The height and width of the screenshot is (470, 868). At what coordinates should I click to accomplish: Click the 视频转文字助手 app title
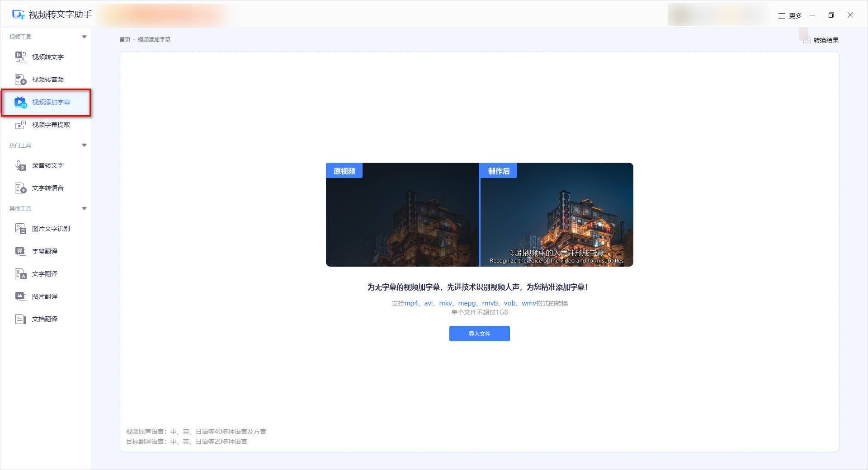tap(60, 14)
